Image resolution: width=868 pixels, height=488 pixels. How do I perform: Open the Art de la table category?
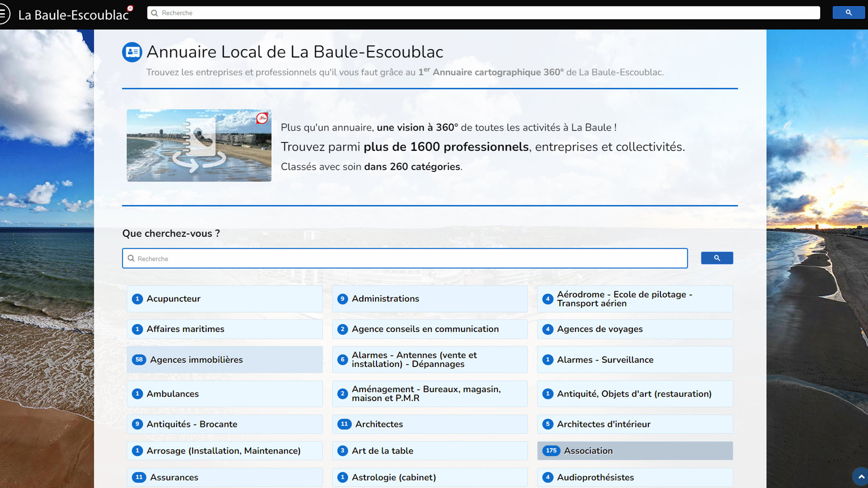coord(430,451)
